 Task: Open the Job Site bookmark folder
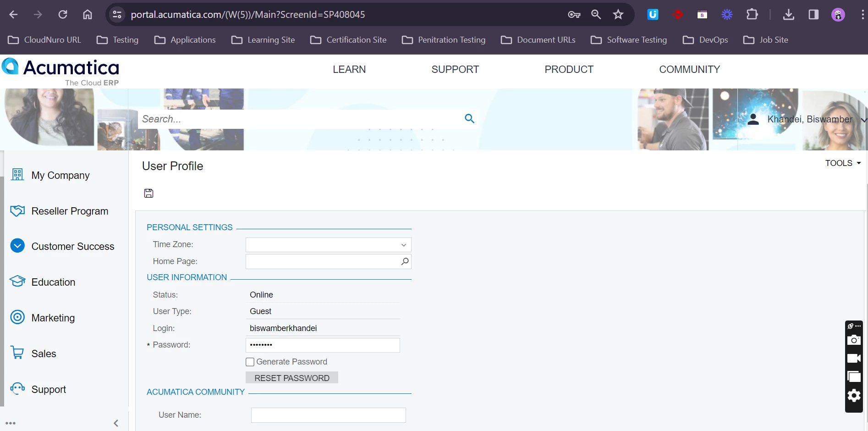click(x=766, y=40)
